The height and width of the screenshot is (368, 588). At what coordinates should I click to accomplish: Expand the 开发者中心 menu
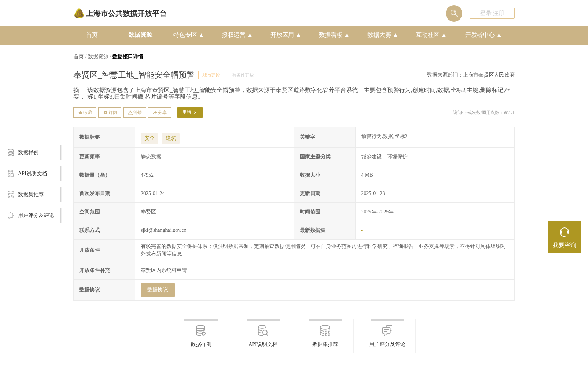[x=483, y=35]
